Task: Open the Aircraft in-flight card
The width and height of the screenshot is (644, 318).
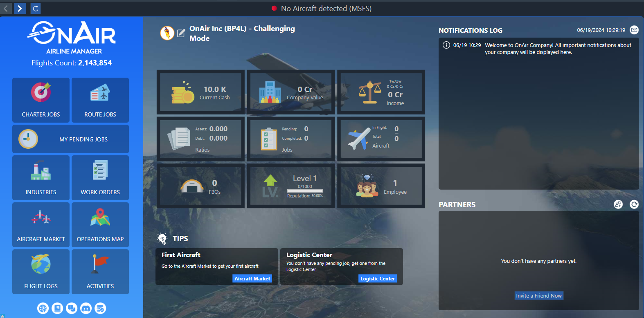Action: pos(381,139)
